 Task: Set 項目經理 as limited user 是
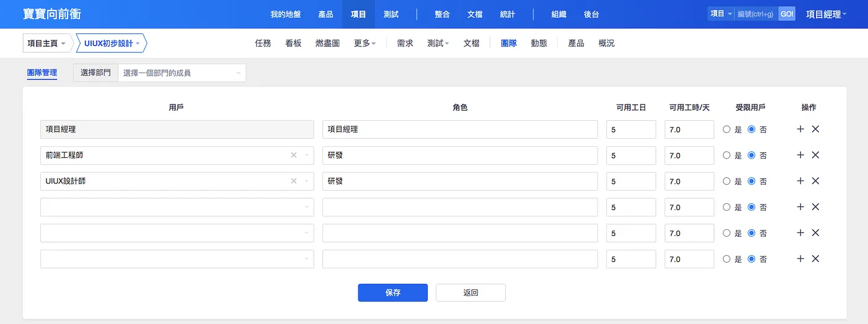click(727, 129)
